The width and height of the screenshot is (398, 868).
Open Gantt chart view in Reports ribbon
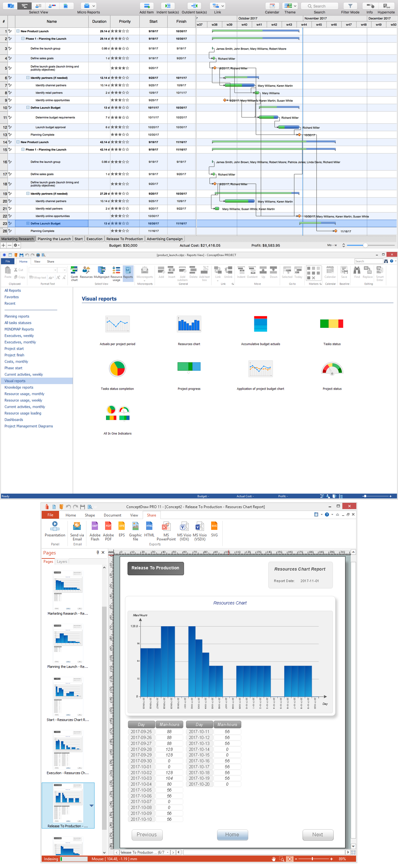tap(74, 273)
